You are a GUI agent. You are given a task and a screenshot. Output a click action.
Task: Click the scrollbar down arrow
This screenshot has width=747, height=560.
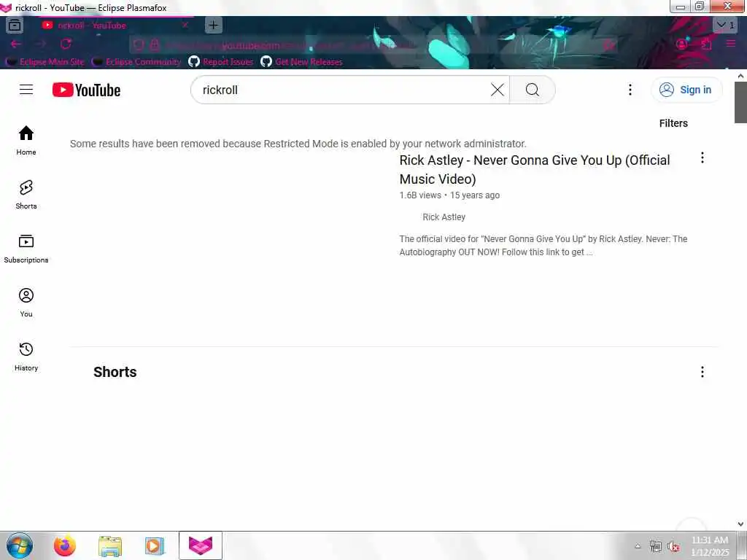[740, 525]
